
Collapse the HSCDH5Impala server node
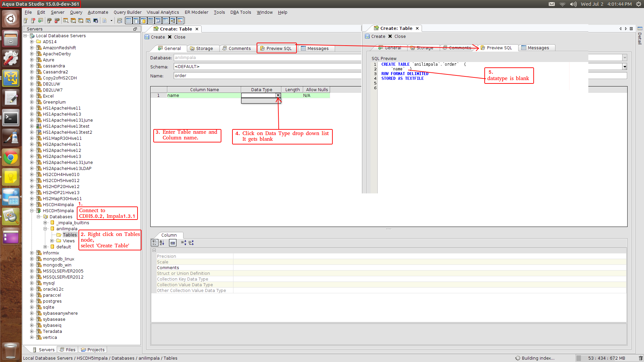coord(32,211)
